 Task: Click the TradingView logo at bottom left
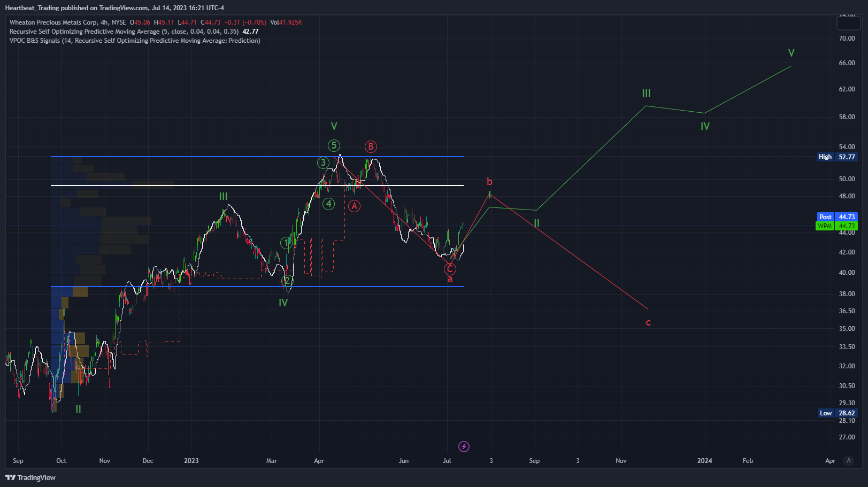pyautogui.click(x=30, y=477)
